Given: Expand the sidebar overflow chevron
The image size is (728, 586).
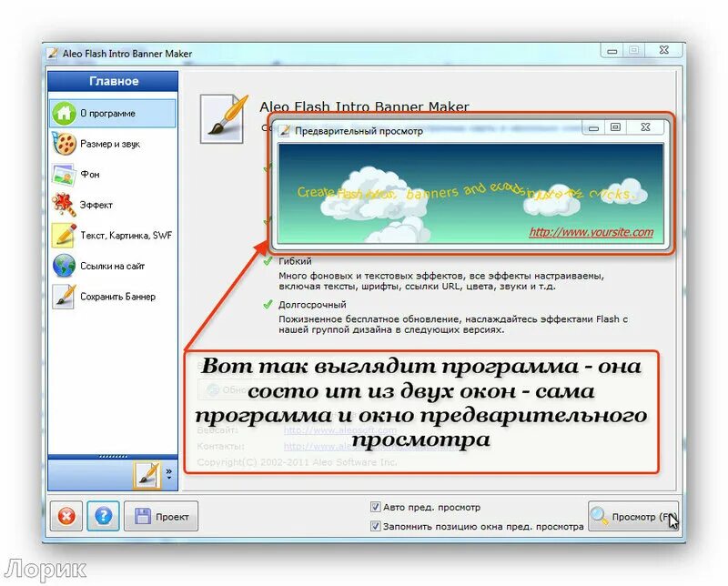Looking at the screenshot, I should click(x=169, y=474).
